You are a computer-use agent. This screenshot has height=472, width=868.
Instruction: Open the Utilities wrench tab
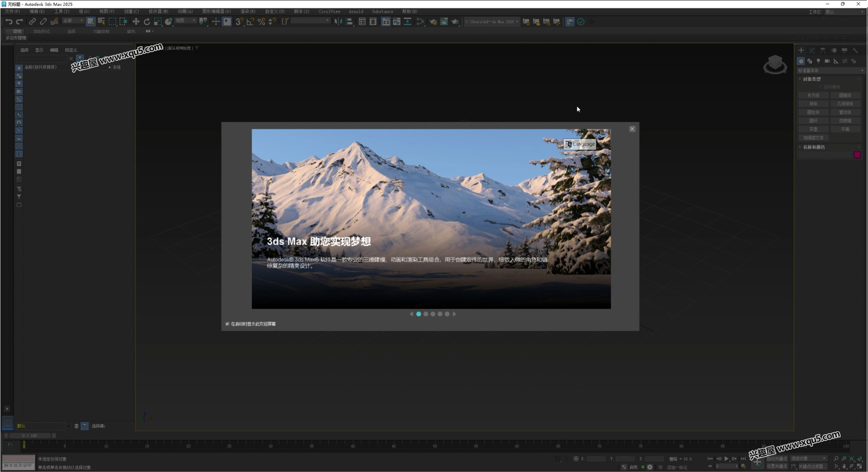click(x=855, y=50)
